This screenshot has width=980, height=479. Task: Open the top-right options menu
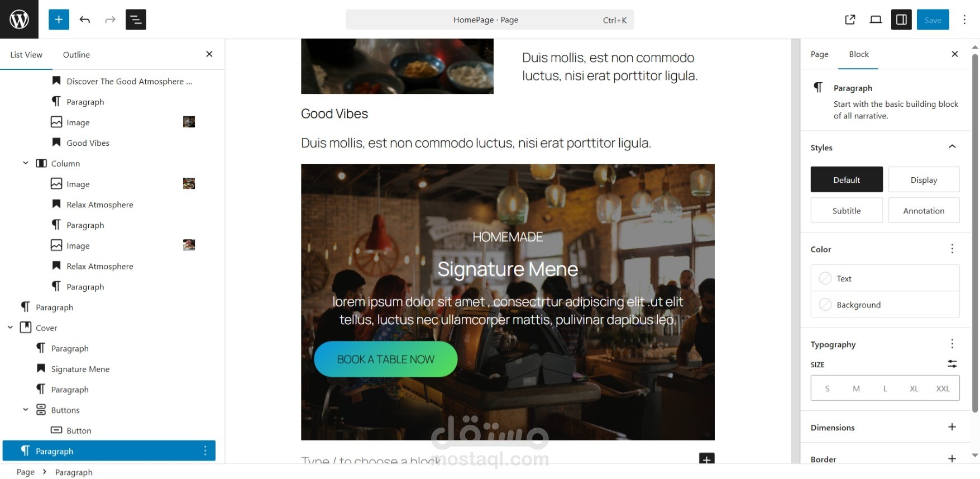(x=964, y=20)
